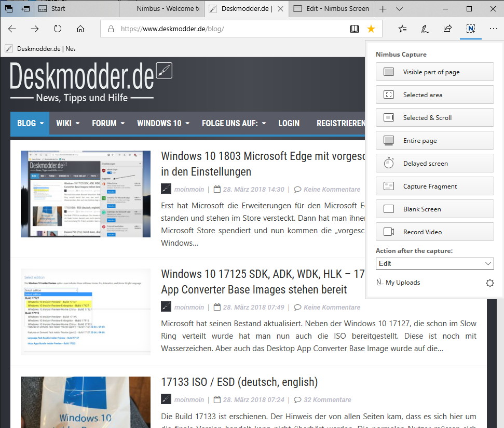Open Action after the capture dropdown
Image resolution: width=504 pixels, height=428 pixels.
tap(434, 263)
